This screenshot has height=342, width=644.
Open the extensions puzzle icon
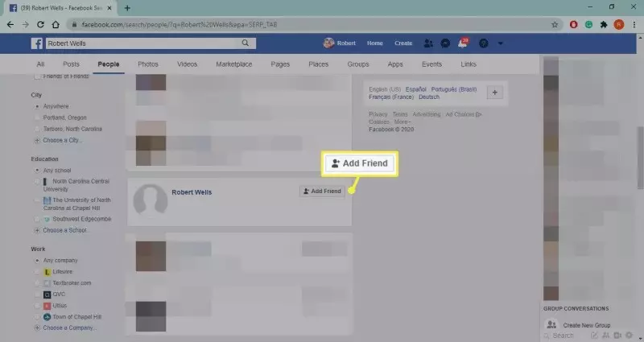point(604,25)
